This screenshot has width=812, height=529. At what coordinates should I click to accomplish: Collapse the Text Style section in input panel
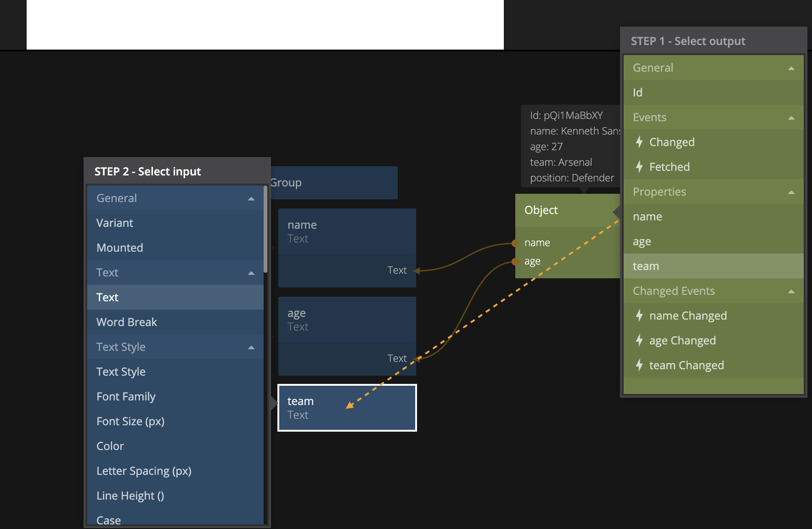(x=251, y=348)
